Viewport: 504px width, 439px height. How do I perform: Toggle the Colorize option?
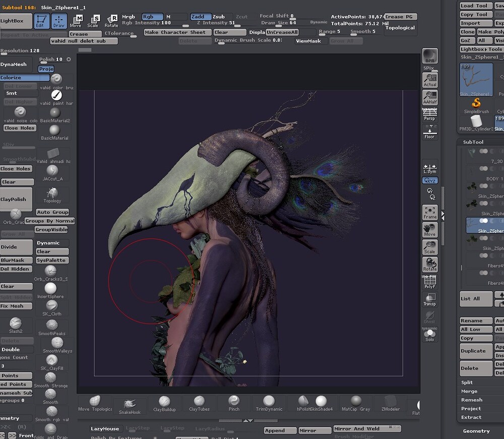tap(25, 78)
